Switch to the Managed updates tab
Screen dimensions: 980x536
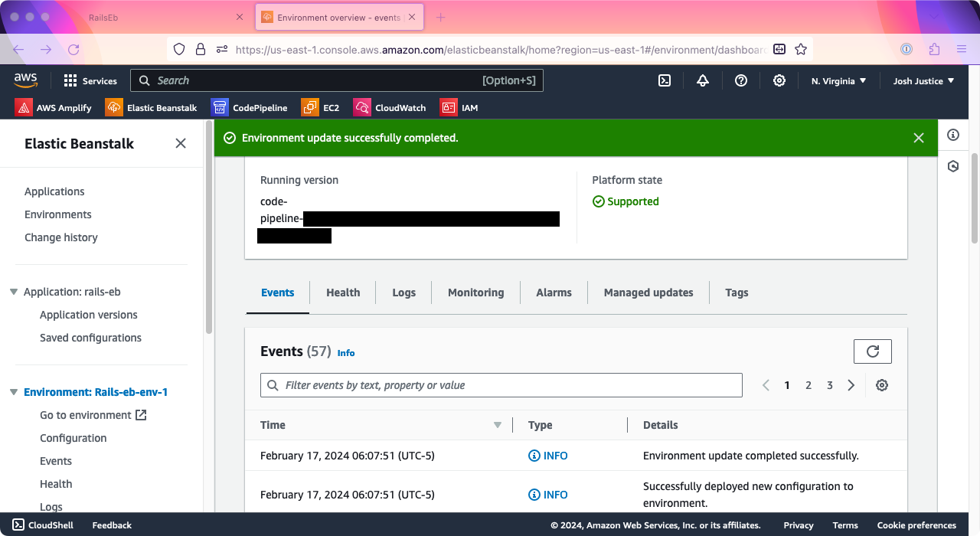pyautogui.click(x=648, y=293)
